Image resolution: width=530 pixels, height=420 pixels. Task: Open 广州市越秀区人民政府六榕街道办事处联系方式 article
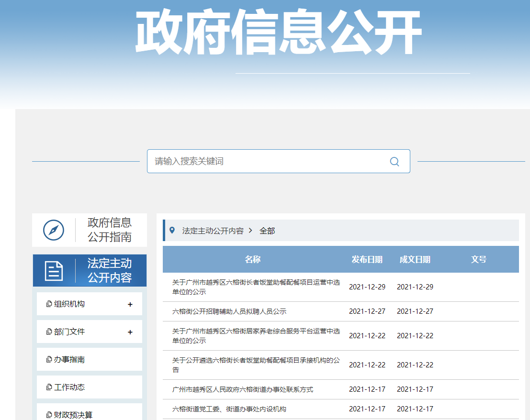pos(243,389)
